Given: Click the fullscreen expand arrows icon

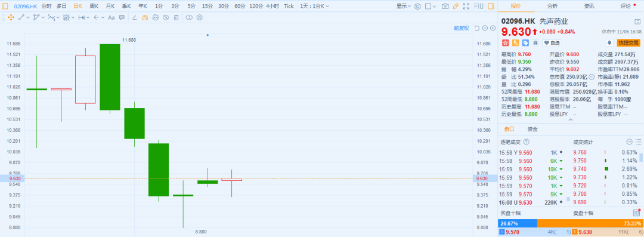Looking at the screenshot, I should pyautogui.click(x=466, y=6).
